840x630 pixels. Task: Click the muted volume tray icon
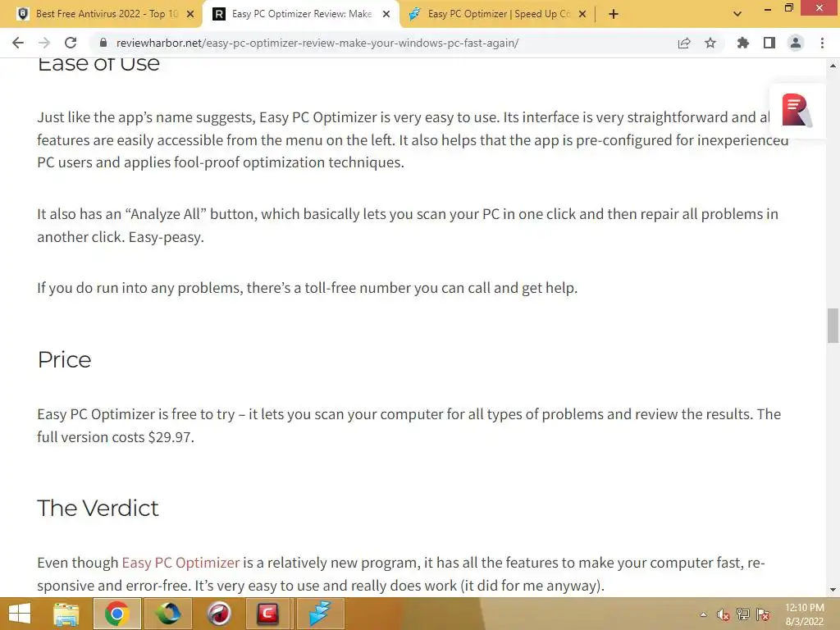pos(724,614)
